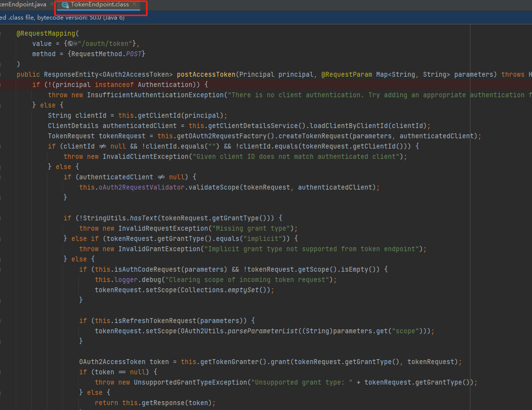532x410 pixels.
Task: Click the postAccessToken method name
Action: (206, 74)
